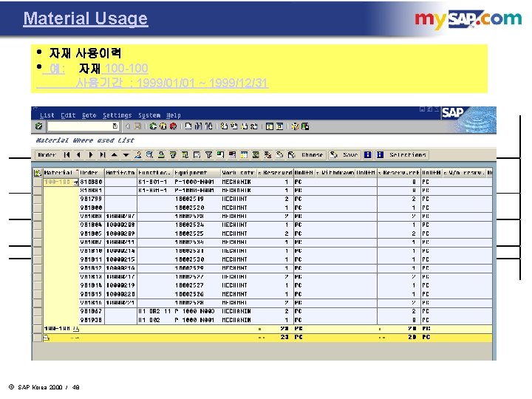
Task: Toggle row selector for notification ending 208
Action: (38, 225)
